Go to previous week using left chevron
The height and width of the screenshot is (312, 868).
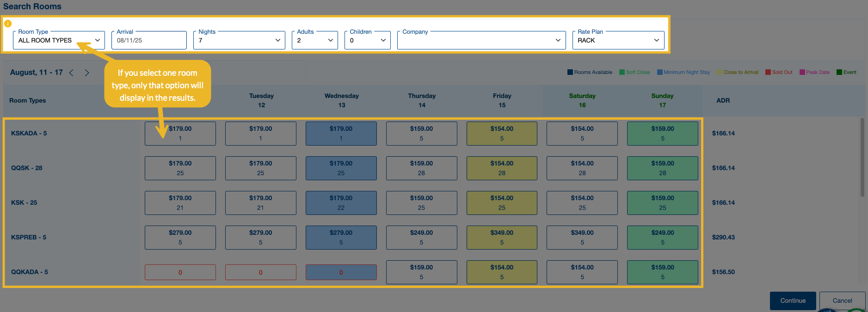[x=71, y=73]
